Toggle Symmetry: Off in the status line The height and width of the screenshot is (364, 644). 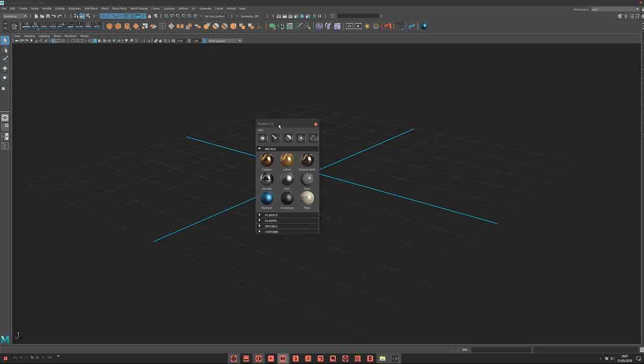tap(249, 16)
